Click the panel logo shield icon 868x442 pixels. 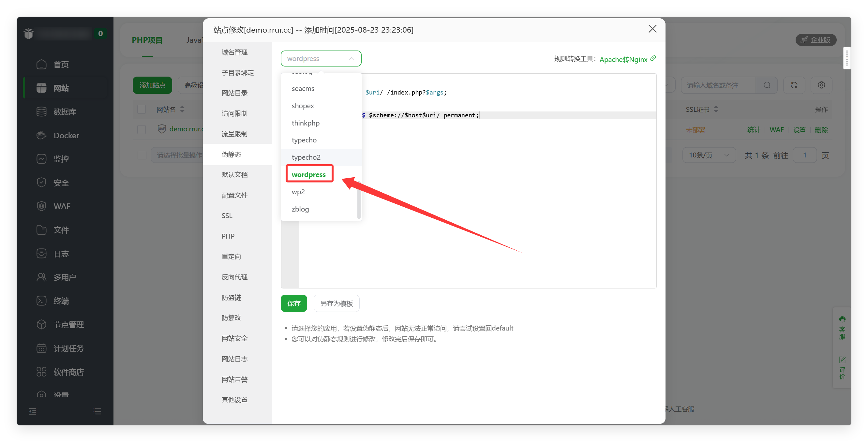tap(29, 34)
